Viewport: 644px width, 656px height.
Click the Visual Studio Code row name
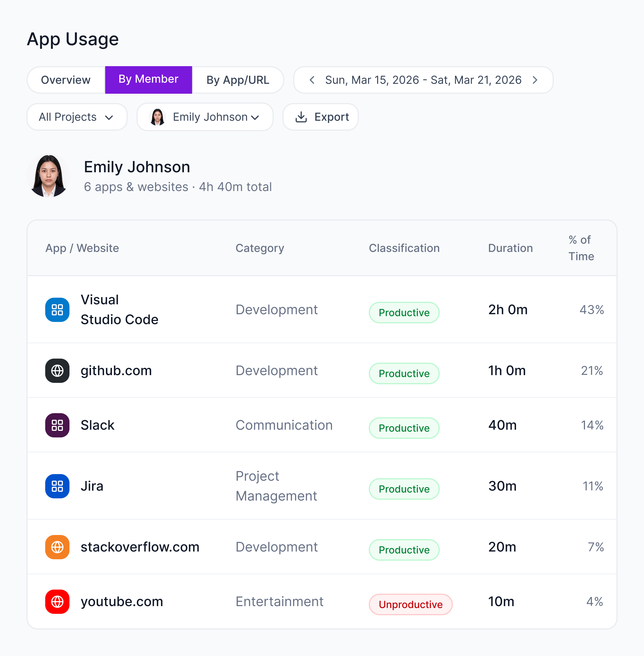119,310
